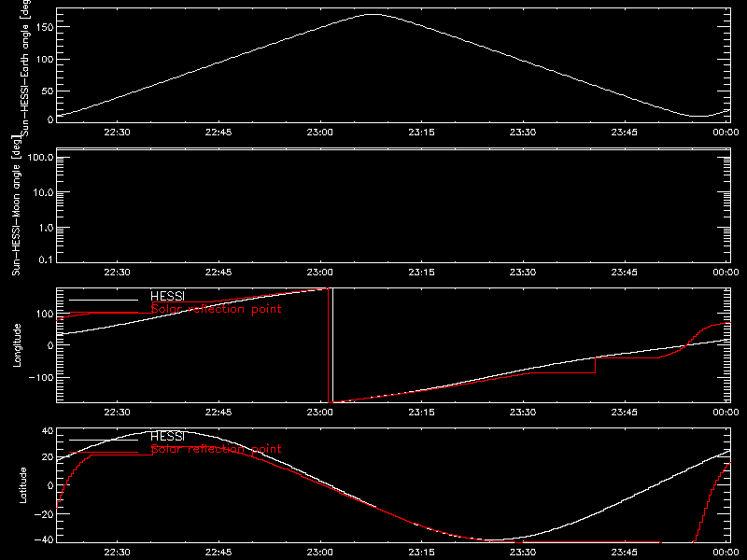Select Solar reflection point label in Longitude plot
The image size is (747, 560).
pos(217,309)
